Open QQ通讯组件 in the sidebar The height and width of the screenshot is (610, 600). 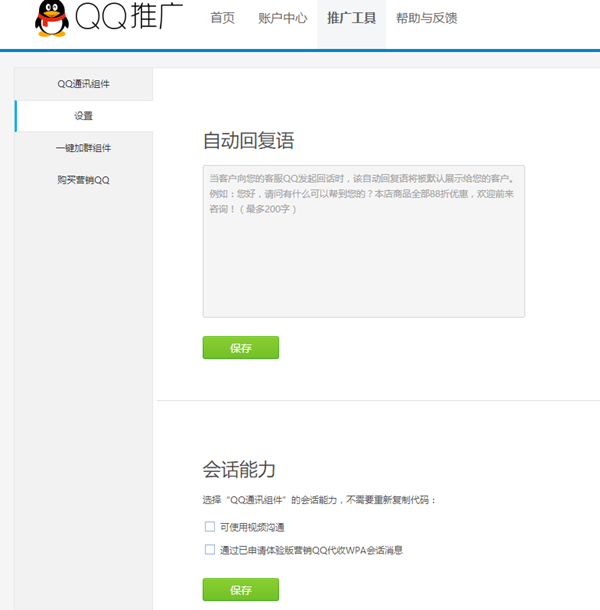pyautogui.click(x=84, y=84)
